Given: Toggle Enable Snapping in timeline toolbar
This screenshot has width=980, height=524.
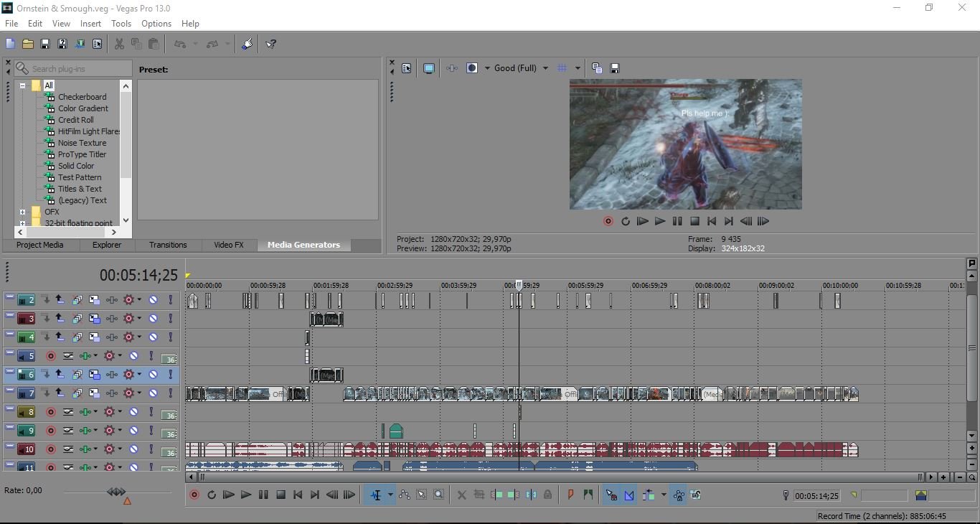Looking at the screenshot, I should point(611,495).
